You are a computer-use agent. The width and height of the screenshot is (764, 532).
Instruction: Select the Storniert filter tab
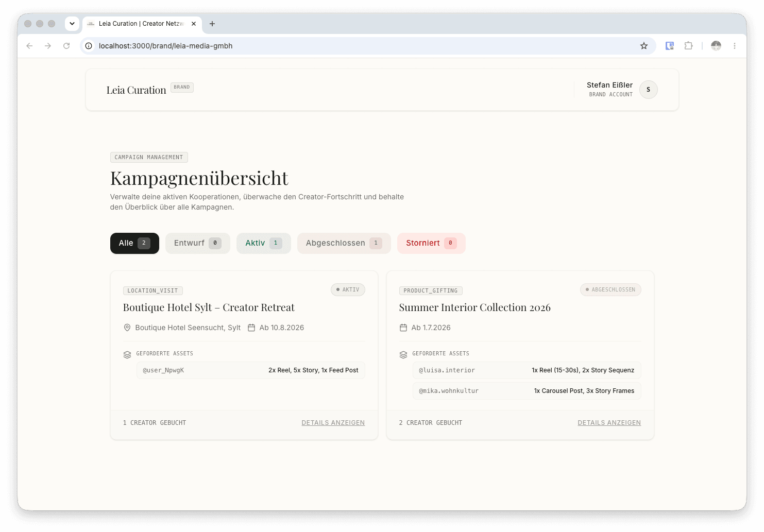pos(431,243)
